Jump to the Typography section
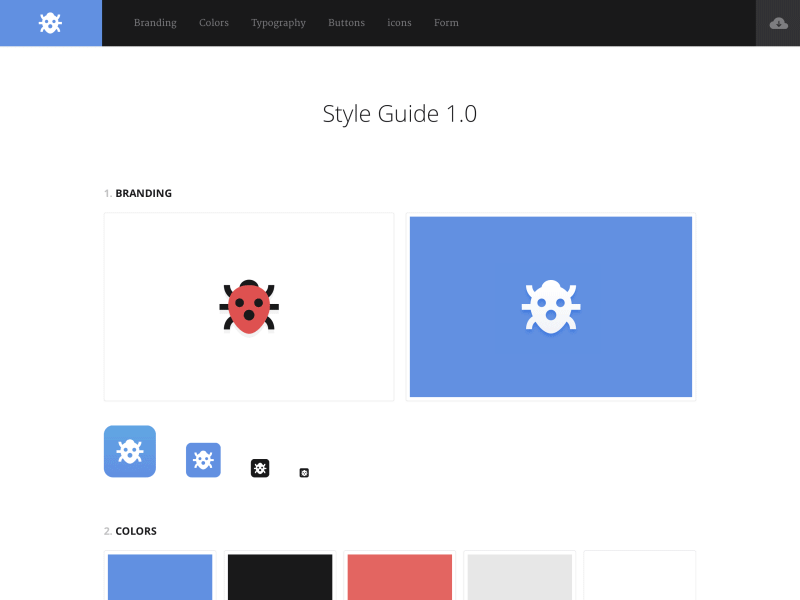 point(278,23)
